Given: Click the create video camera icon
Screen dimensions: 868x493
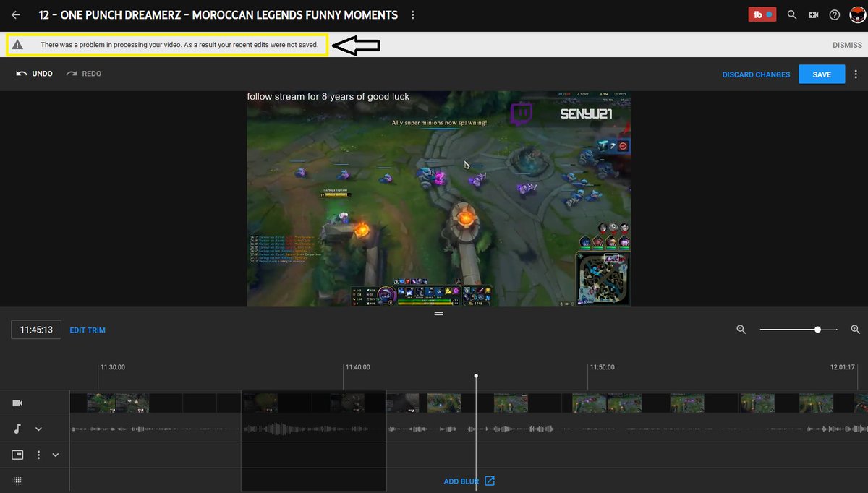Looking at the screenshot, I should click(813, 14).
